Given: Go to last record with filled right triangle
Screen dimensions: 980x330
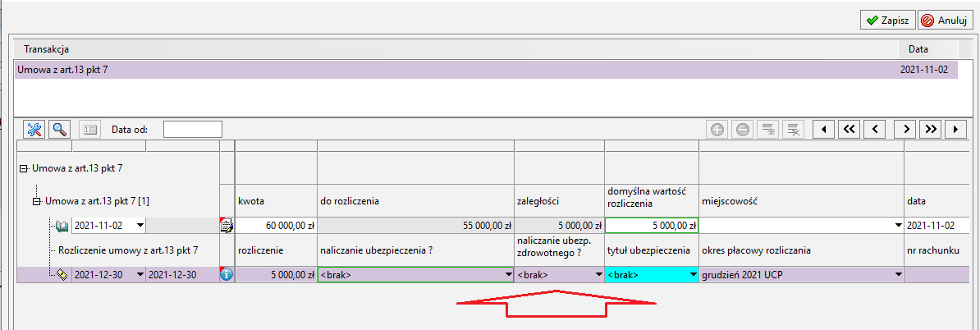Looking at the screenshot, I should (955, 130).
